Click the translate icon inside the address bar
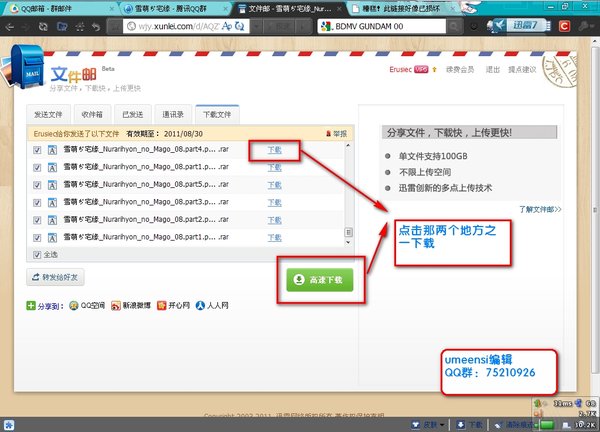600x432 pixels. [x=227, y=26]
